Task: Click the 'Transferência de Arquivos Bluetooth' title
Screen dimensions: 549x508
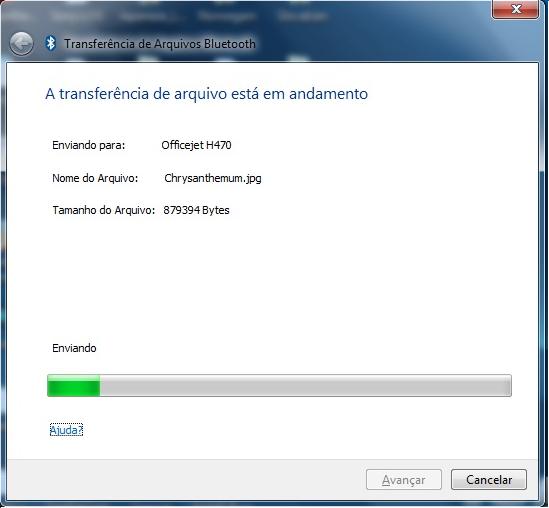Action: point(160,44)
